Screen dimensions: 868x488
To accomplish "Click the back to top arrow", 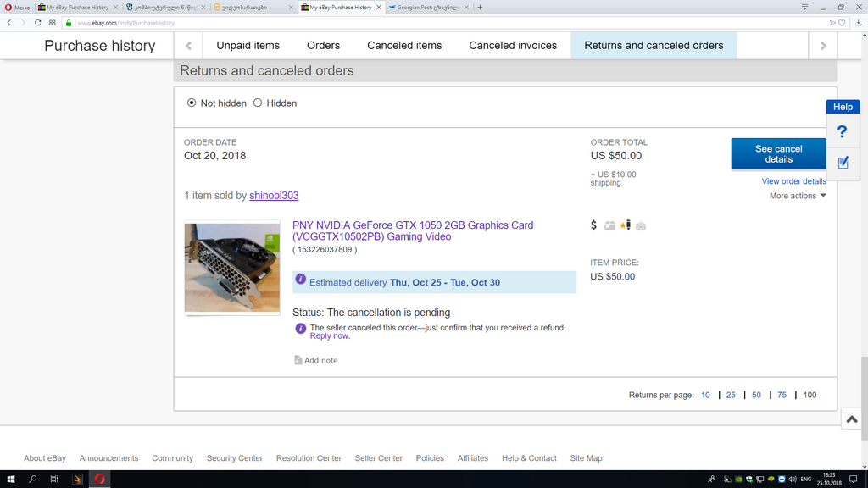I will 852,419.
